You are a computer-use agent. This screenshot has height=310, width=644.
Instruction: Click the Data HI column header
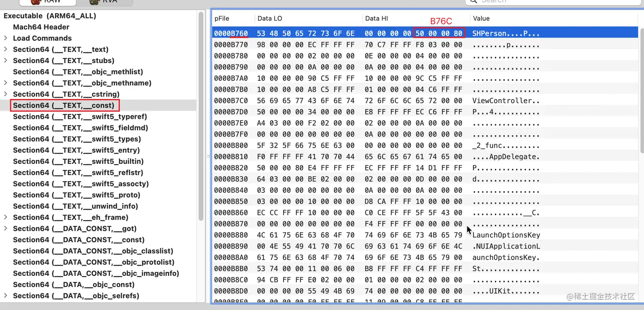[416, 18]
